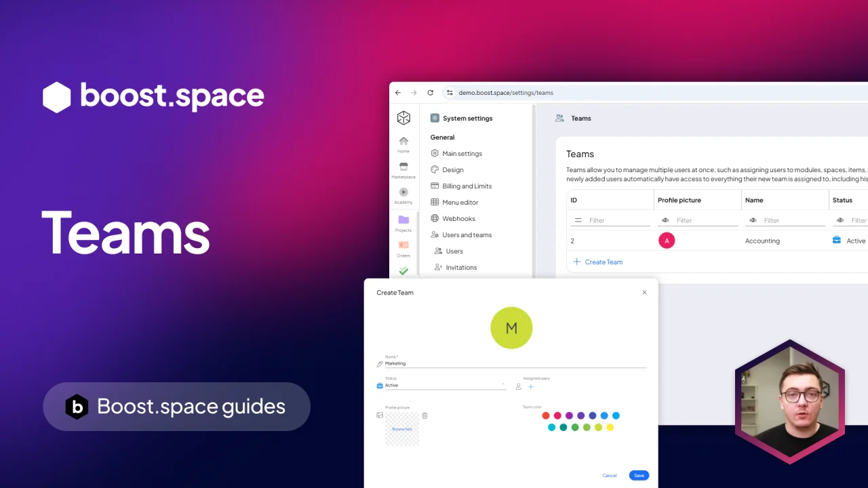Click briefcase icon next to Status field

pyautogui.click(x=380, y=386)
